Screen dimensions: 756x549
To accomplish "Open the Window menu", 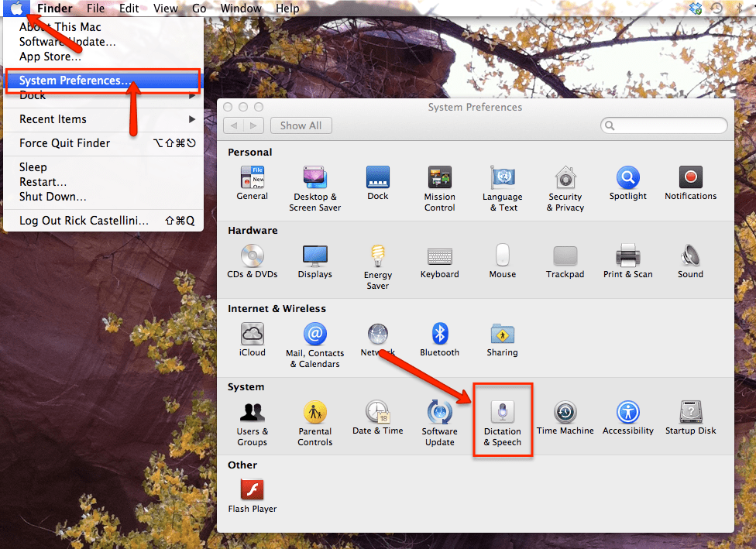I will 241,9.
